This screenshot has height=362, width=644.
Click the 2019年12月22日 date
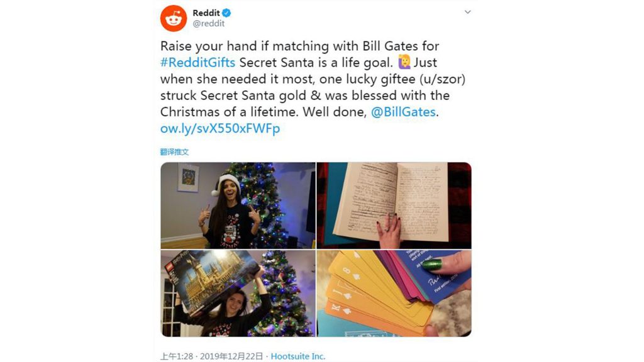coord(231,356)
